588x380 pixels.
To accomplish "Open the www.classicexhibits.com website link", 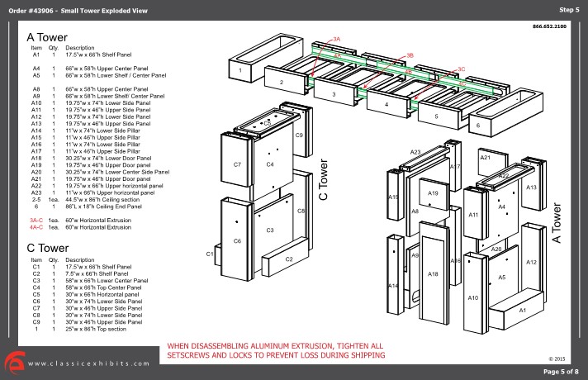I will point(89,363).
